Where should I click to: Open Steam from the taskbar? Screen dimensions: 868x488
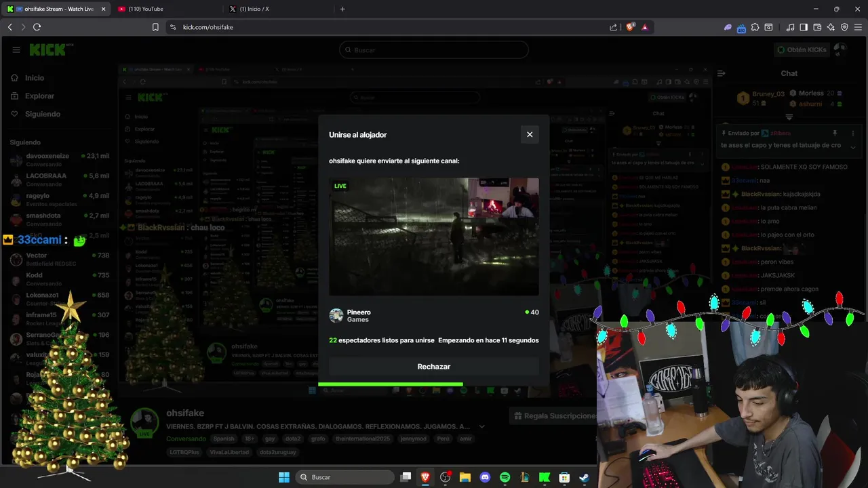tap(584, 477)
